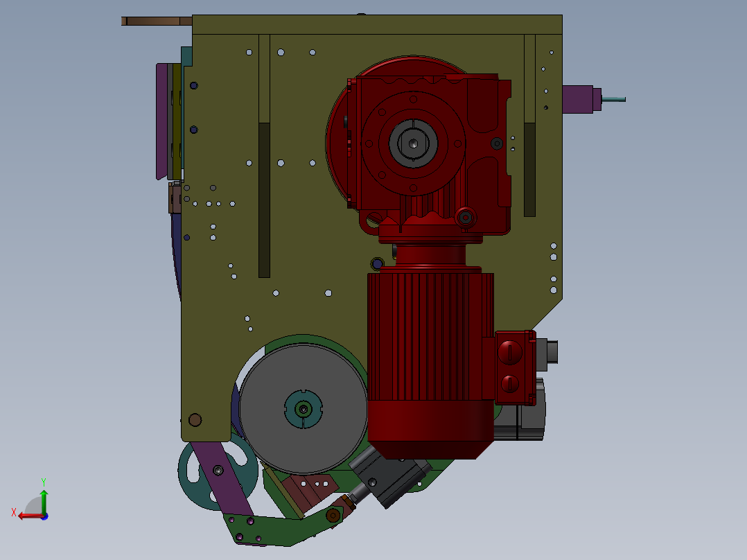
Task: Select the teal hub at the gray wheel center
Action: 304,409
